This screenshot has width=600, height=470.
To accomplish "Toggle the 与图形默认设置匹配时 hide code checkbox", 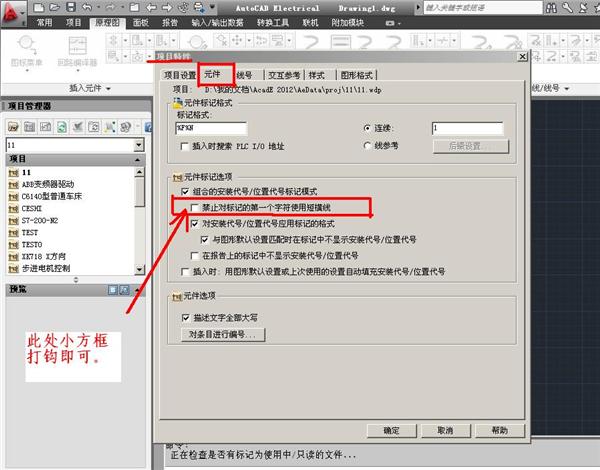I will pos(205,240).
